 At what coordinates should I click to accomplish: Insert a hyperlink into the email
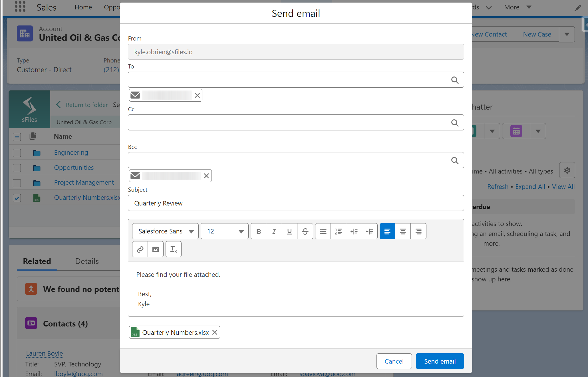click(x=140, y=249)
